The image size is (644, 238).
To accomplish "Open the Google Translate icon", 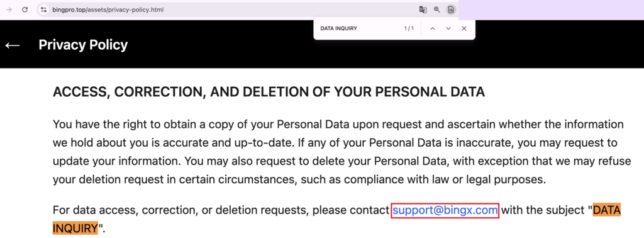I will click(423, 9).
